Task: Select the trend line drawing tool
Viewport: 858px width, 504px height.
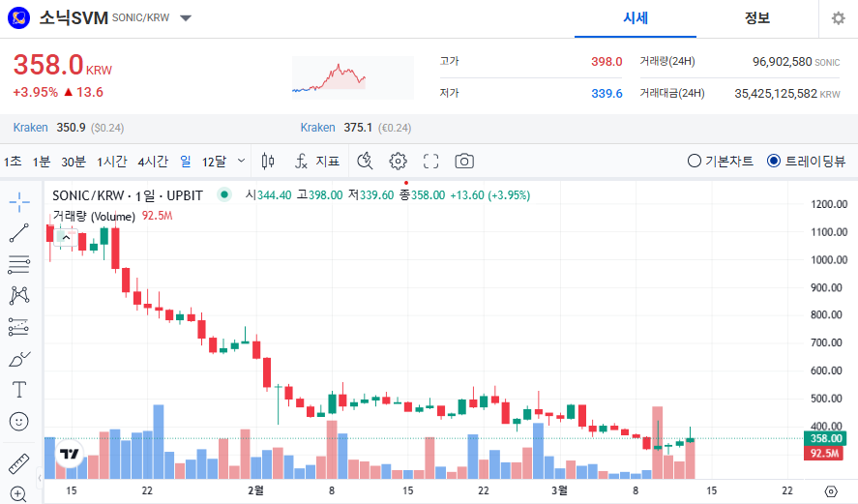Action: click(19, 233)
